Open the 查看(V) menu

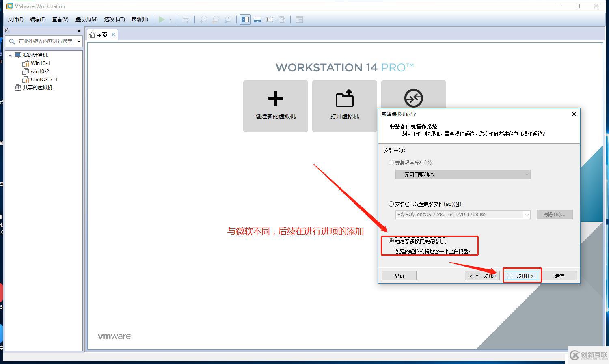60,19
